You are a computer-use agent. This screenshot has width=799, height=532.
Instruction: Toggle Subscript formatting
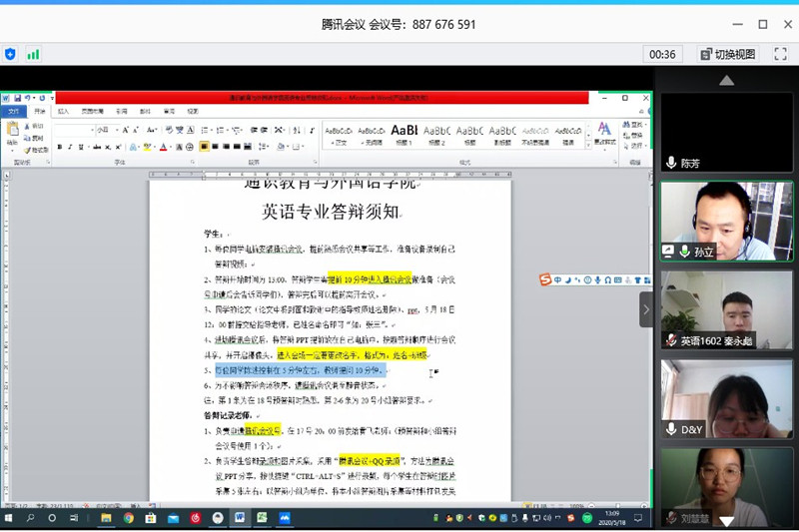click(x=108, y=147)
